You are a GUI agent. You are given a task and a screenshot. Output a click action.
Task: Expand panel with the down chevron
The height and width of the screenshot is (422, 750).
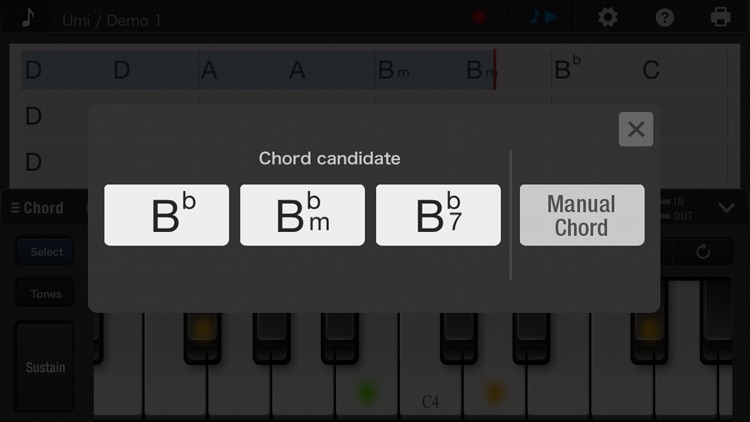click(727, 208)
